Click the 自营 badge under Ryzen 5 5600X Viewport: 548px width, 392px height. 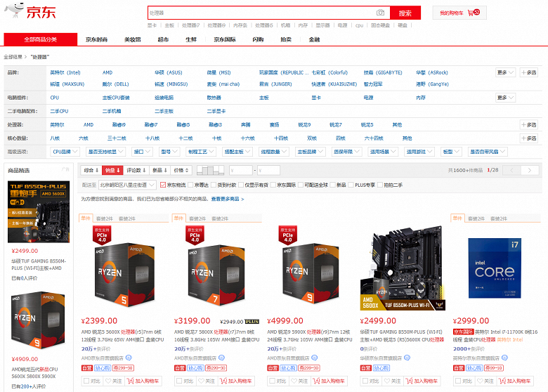click(86, 368)
